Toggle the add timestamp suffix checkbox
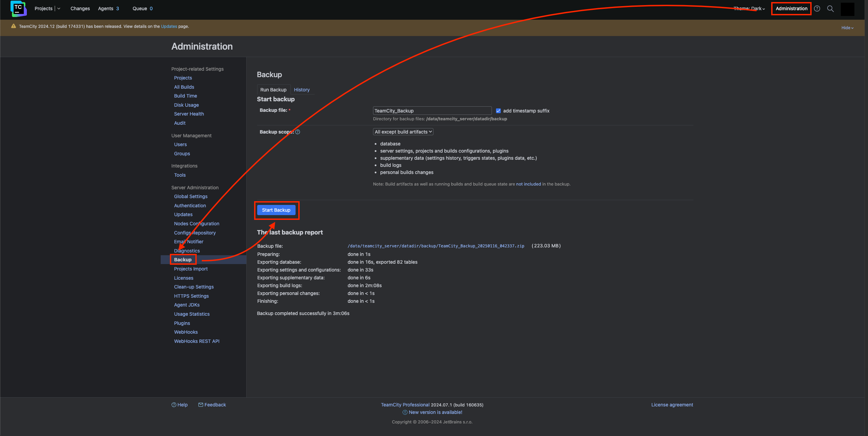868x436 pixels. (498, 111)
